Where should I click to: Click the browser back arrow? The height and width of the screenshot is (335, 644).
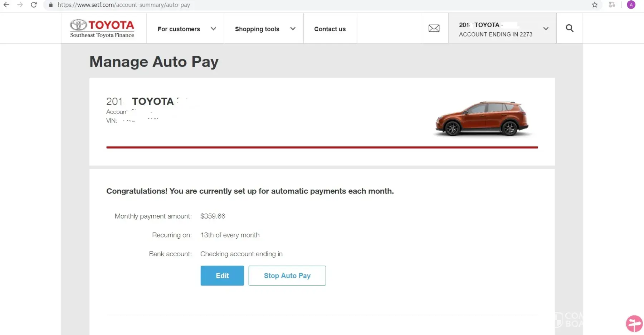[x=6, y=5]
